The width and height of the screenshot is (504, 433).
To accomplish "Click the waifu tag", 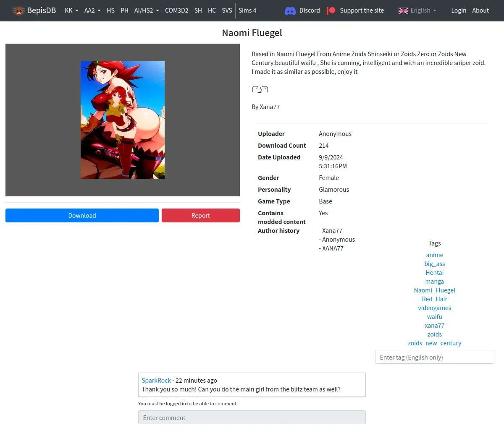I will pyautogui.click(x=434, y=317).
